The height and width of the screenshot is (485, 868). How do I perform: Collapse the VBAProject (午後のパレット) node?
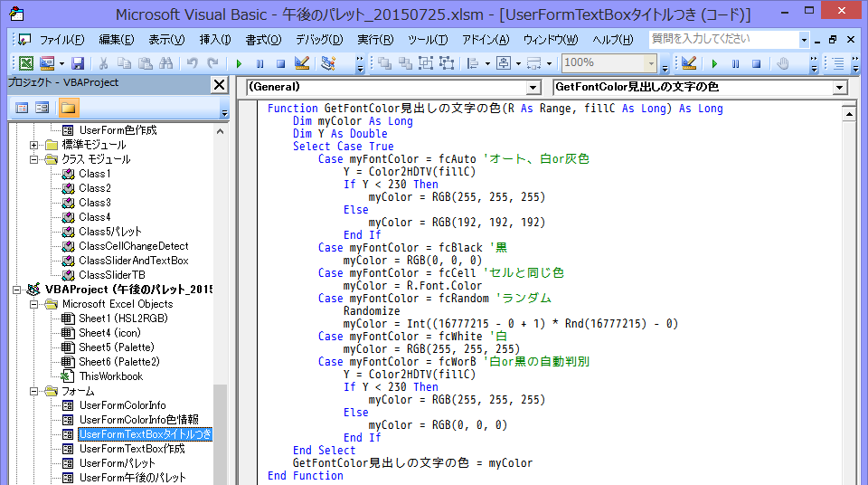(16, 290)
